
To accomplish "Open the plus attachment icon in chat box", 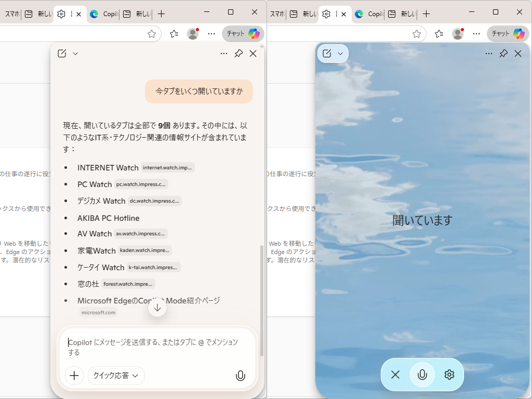I will click(x=74, y=376).
